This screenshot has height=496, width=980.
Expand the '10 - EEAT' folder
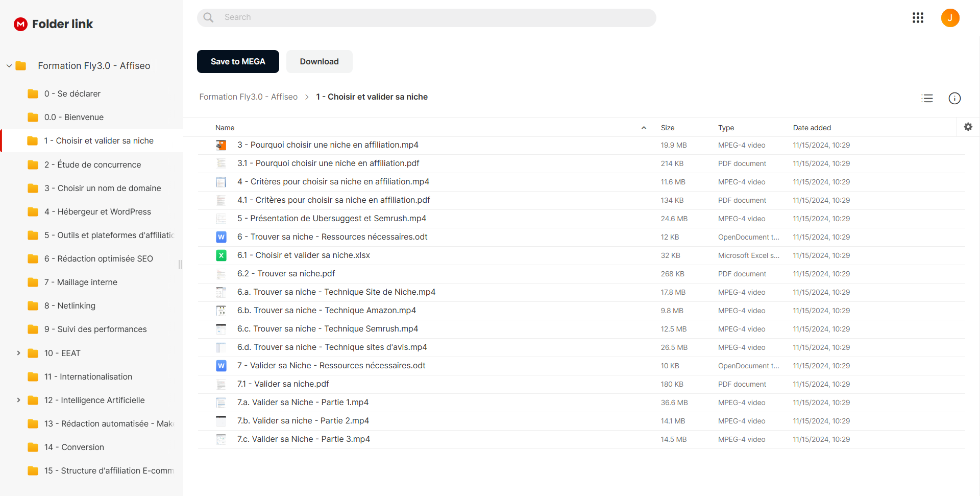(18, 353)
